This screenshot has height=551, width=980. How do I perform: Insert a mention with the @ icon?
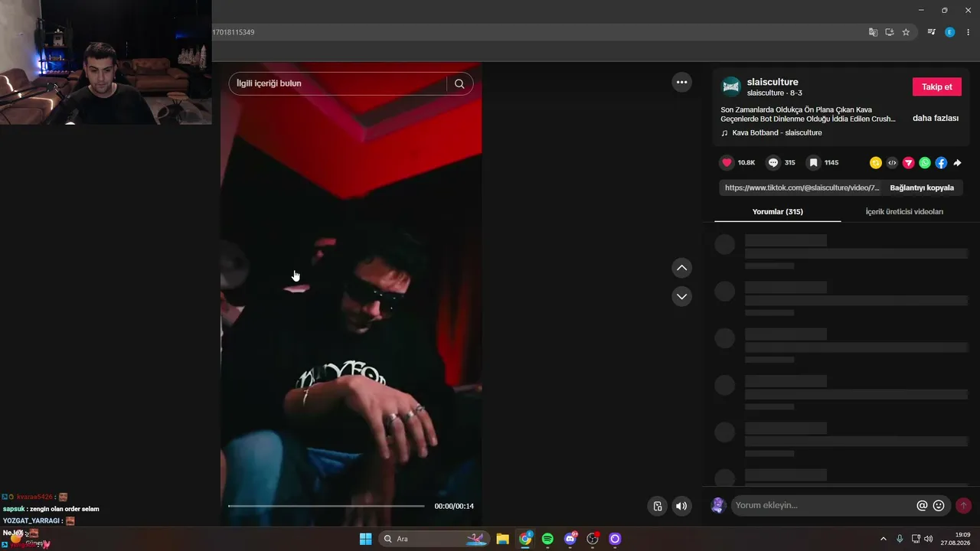click(x=922, y=506)
